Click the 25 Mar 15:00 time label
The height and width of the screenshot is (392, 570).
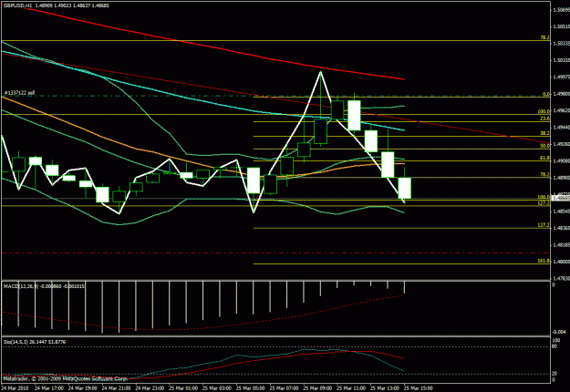[418, 388]
